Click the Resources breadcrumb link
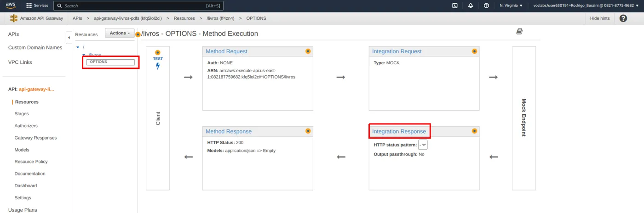Screen dimensions: 644x213 coord(184,18)
